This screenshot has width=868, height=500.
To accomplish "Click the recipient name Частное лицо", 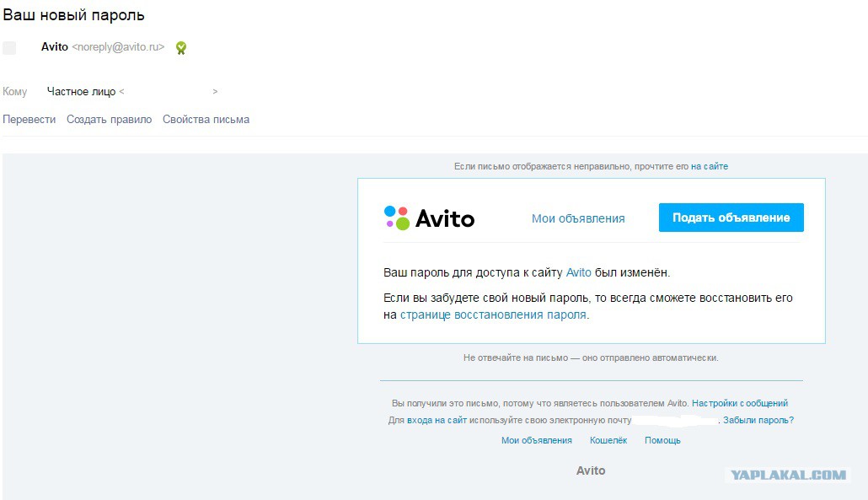I will [82, 92].
